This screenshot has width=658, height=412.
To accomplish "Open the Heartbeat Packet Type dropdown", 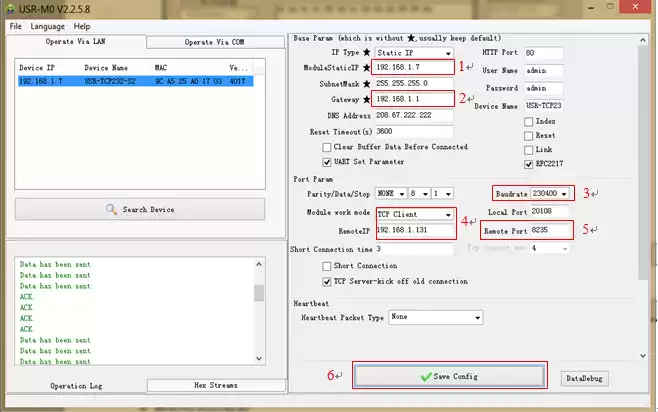I will (478, 317).
